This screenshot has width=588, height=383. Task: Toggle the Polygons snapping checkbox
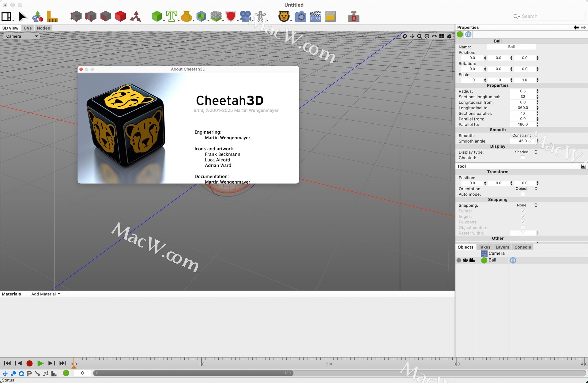(523, 222)
